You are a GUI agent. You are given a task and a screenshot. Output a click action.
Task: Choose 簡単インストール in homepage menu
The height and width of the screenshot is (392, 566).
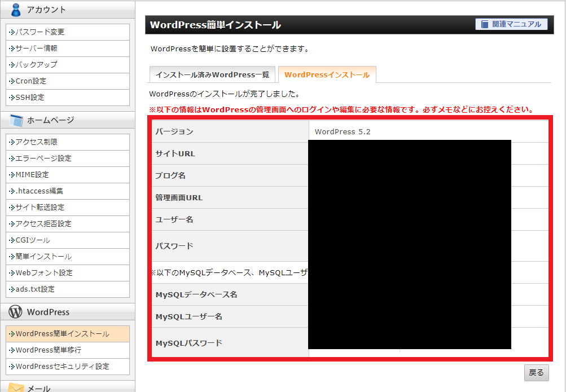tap(43, 257)
